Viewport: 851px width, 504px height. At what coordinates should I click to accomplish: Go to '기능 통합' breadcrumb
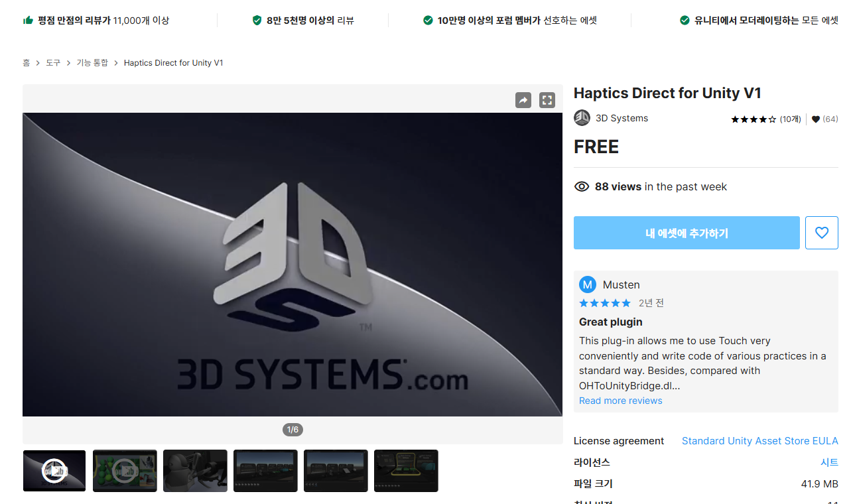[92, 62]
